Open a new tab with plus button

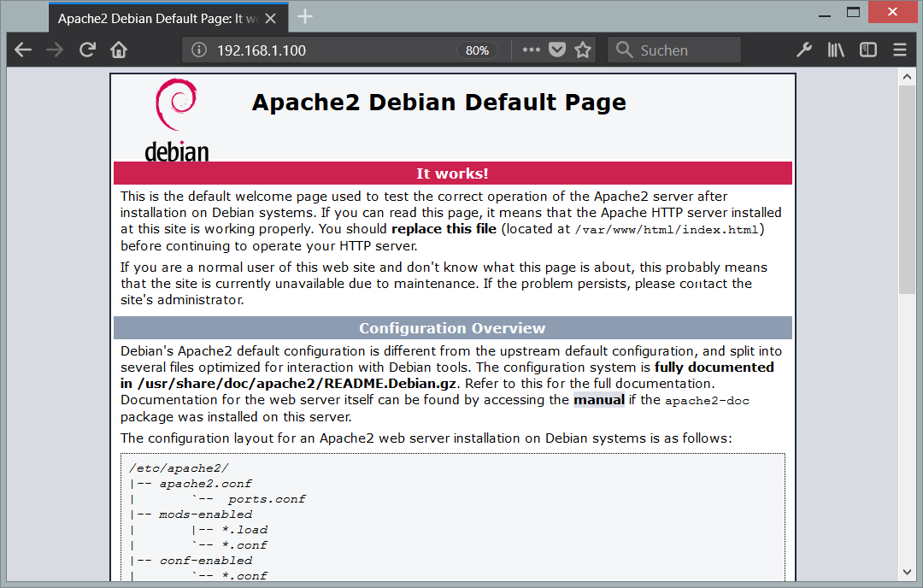point(305,16)
